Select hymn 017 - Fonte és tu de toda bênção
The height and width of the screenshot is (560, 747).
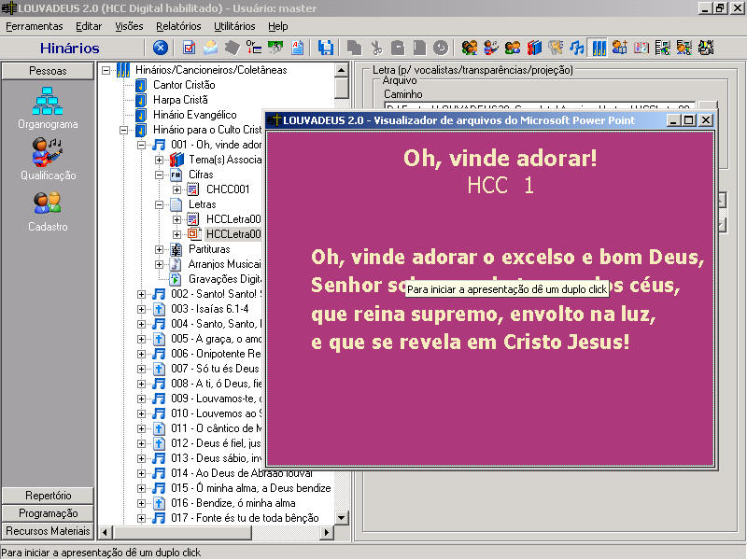pos(245,518)
